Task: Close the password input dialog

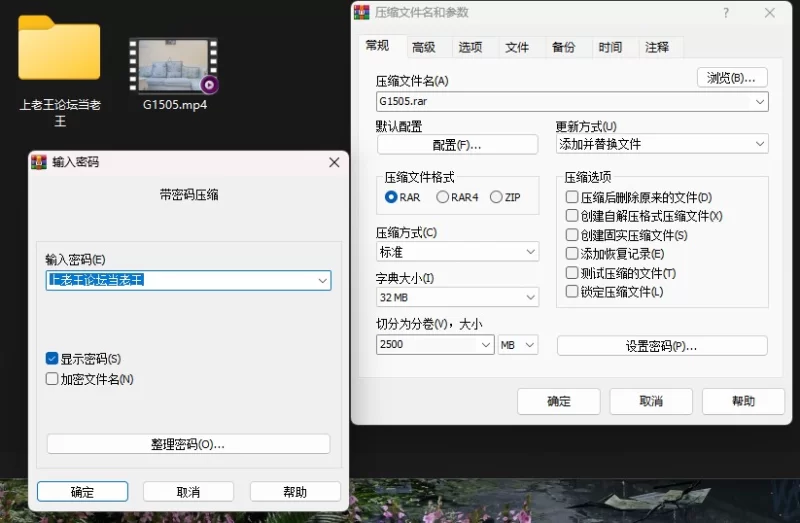Action: coord(333,162)
